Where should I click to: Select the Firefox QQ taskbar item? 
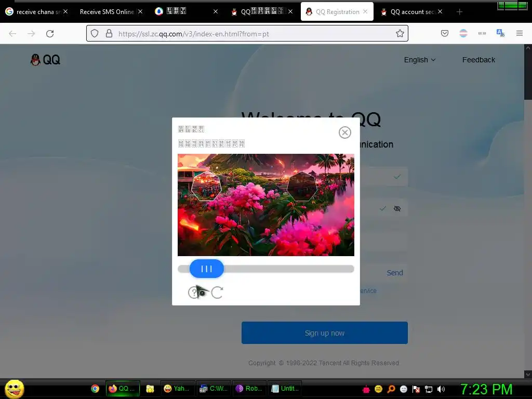(x=123, y=389)
